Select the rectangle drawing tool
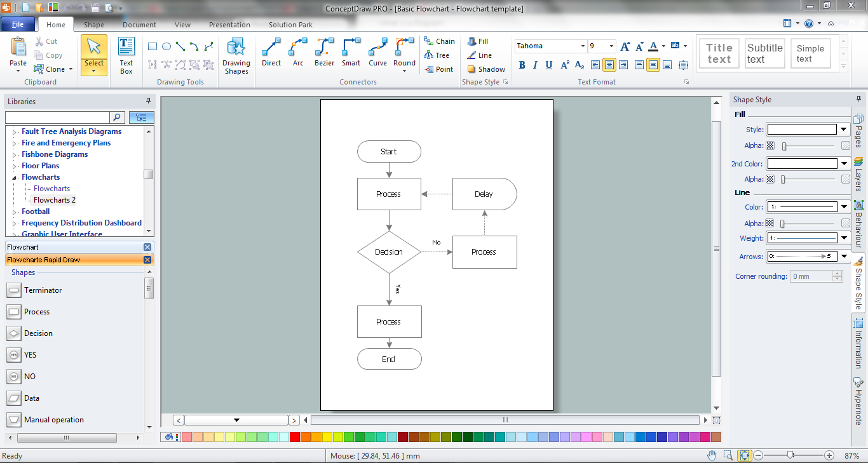This screenshot has height=463, width=868. (153, 46)
